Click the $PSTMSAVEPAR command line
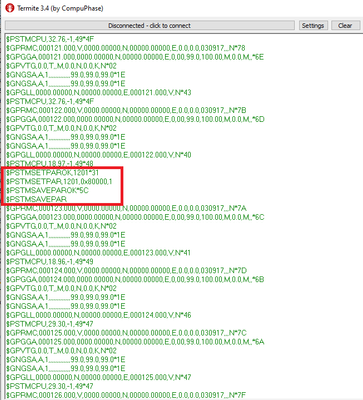Viewport: 363px width, 400px height. point(37,199)
